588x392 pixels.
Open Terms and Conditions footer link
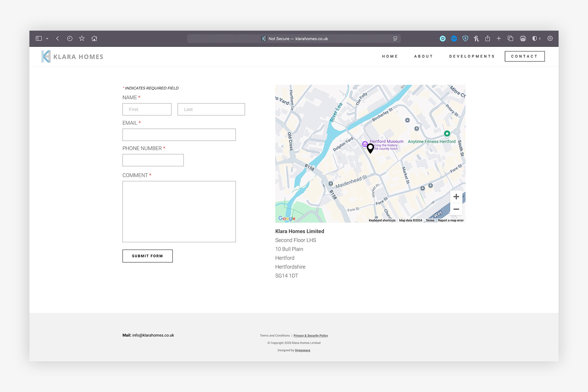tap(275, 336)
